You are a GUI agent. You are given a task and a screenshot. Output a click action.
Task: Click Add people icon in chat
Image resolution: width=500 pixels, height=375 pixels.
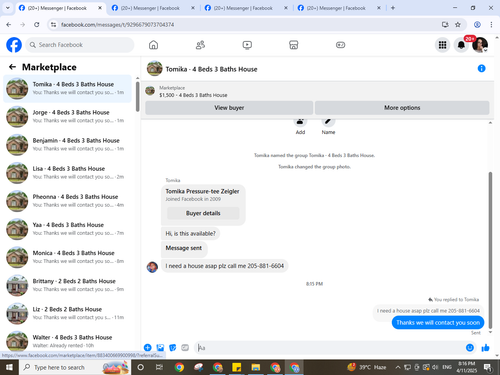(x=300, y=122)
